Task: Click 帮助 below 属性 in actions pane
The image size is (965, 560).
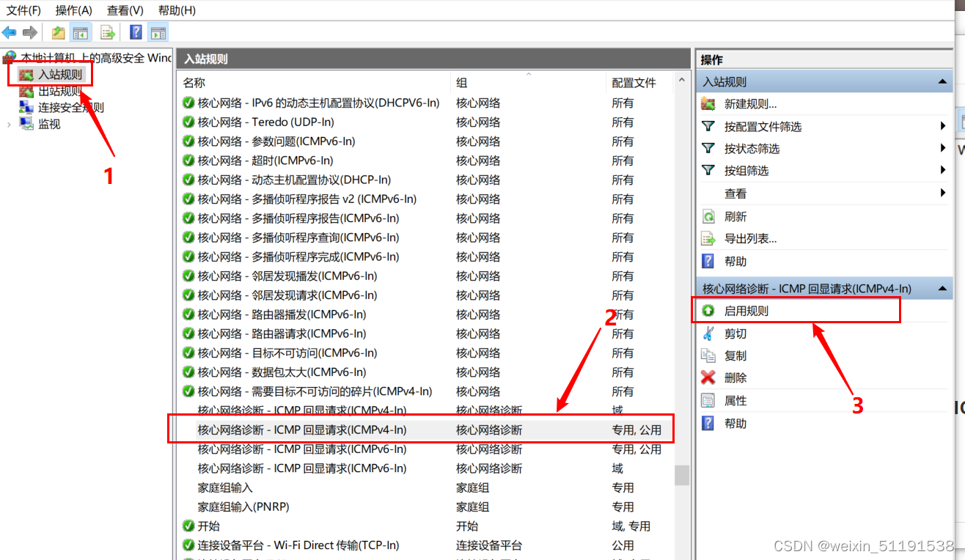Action: [x=735, y=424]
